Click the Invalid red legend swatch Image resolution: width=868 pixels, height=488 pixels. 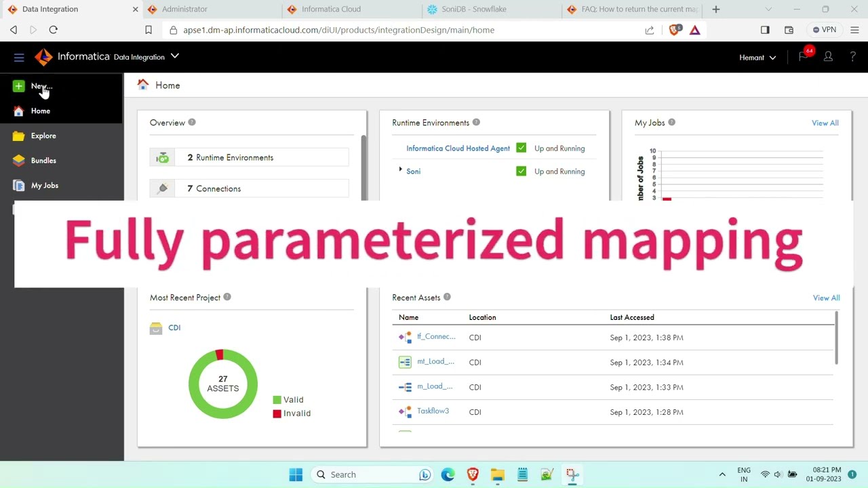click(277, 413)
